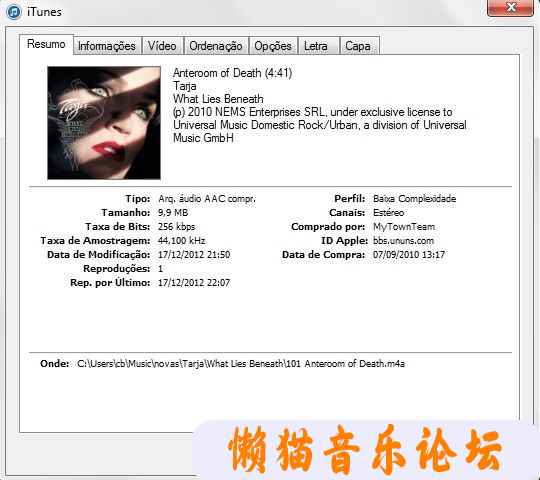The height and width of the screenshot is (480, 540).
Task: Click the 07/09/2010 purchase date value
Action: tap(409, 255)
